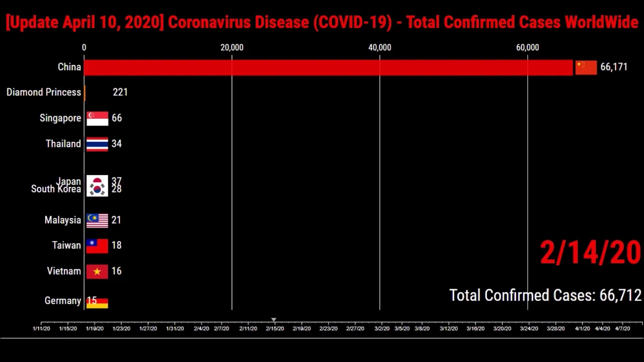Click the China flag at bar end
The width and height of the screenshot is (644, 362).
point(586,67)
